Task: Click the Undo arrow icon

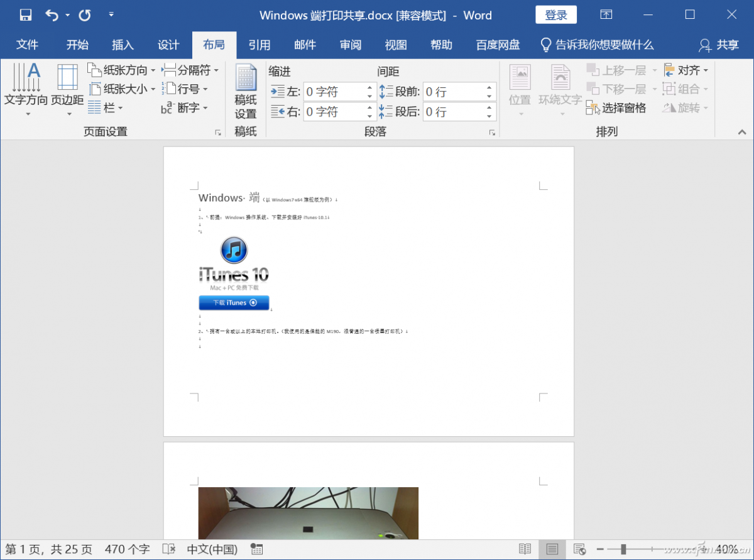Action: click(52, 15)
